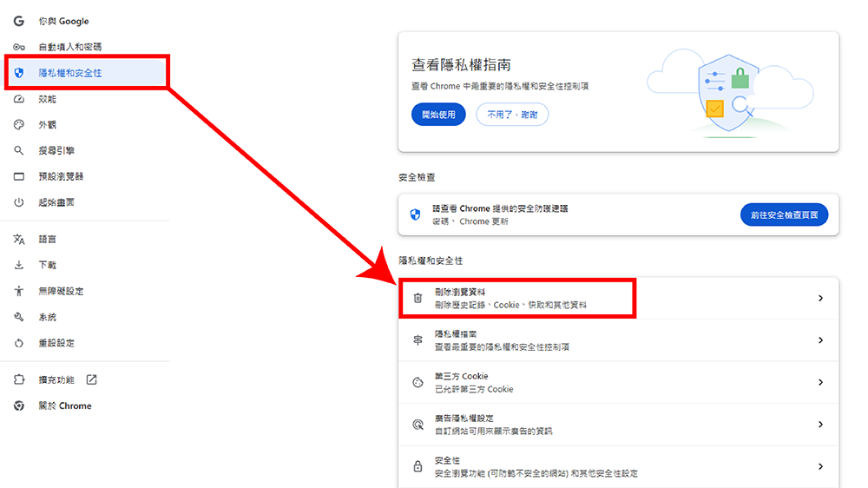Click the gauge icon next to 效能
868x488 pixels.
[x=18, y=99]
